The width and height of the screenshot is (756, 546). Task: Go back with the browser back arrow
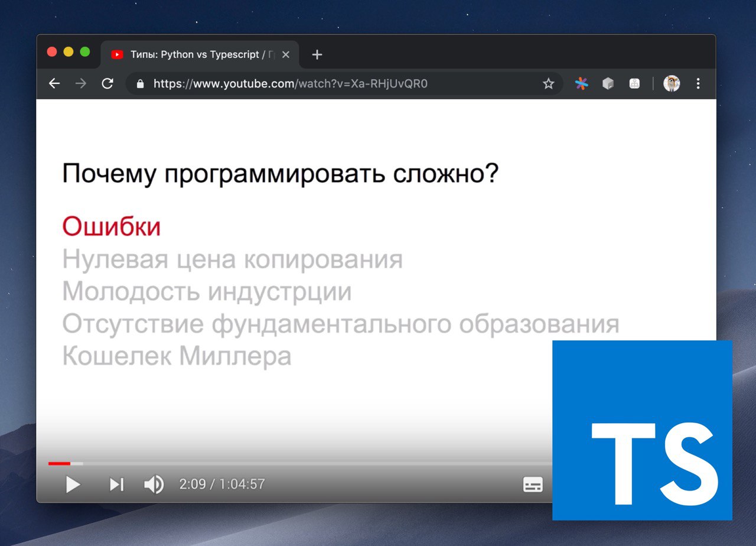[54, 84]
